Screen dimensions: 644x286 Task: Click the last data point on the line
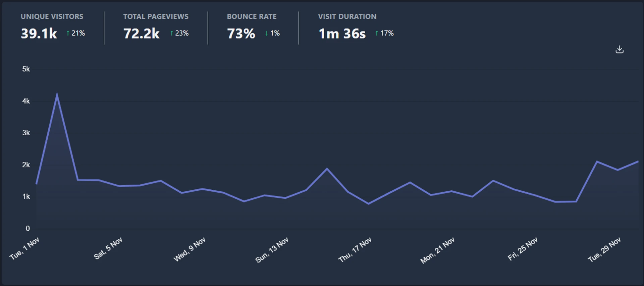(637, 161)
